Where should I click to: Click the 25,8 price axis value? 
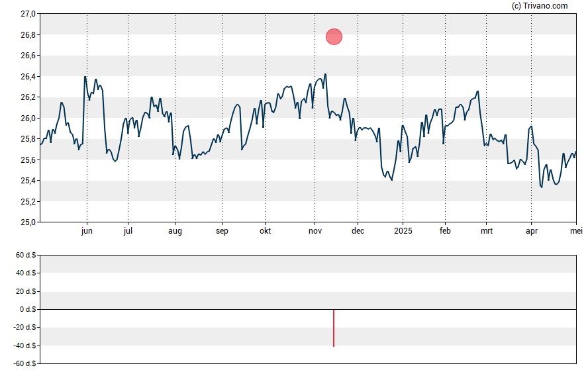(28, 139)
